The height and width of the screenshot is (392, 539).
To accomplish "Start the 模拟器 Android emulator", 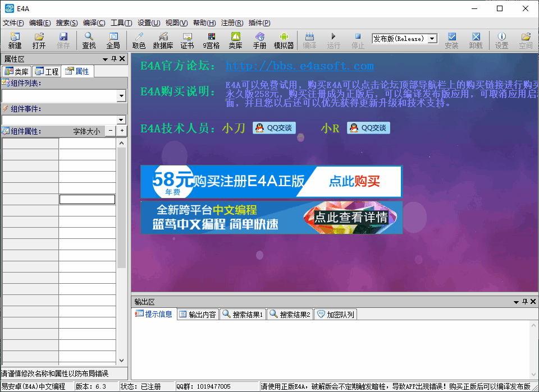I will (x=284, y=40).
